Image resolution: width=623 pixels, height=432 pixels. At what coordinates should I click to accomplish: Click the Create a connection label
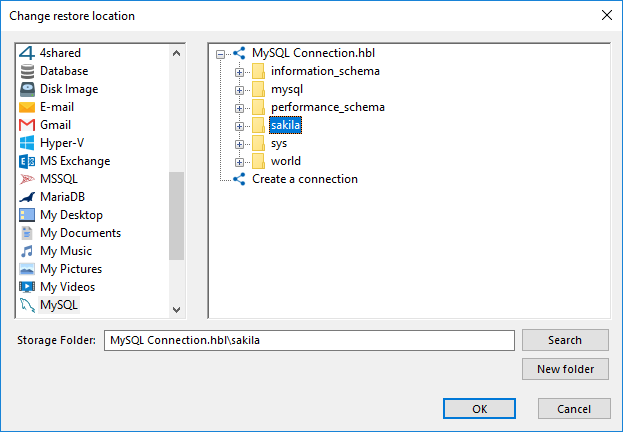305,179
